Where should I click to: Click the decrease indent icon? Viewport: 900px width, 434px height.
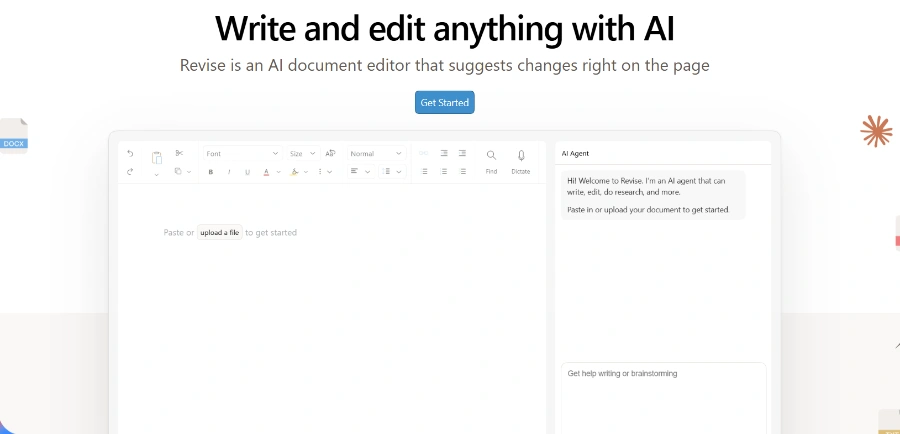(x=444, y=153)
